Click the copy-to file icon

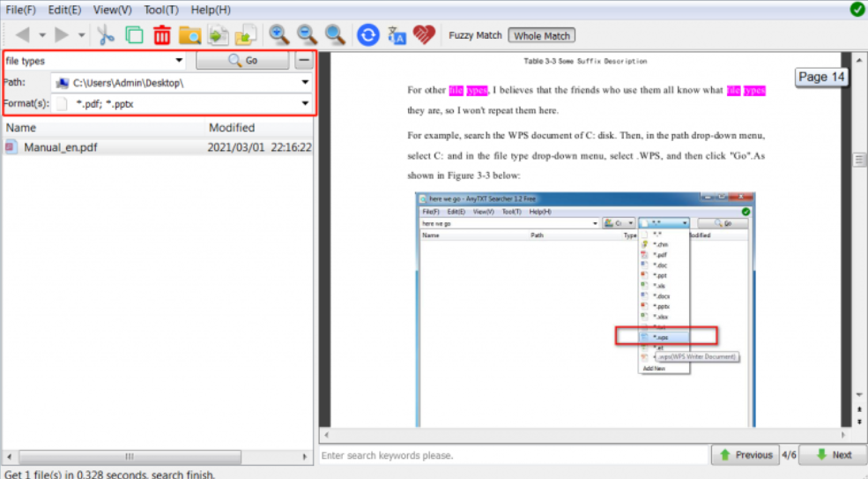[218, 35]
